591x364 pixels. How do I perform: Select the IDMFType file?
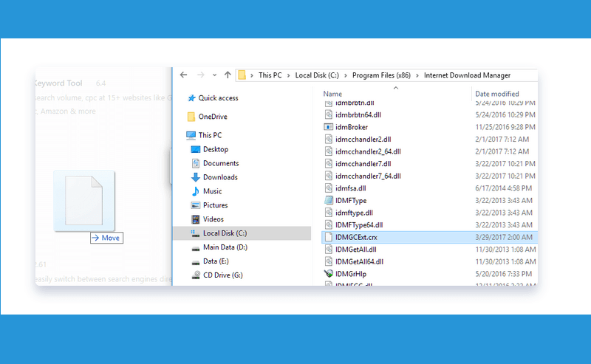tap(350, 201)
